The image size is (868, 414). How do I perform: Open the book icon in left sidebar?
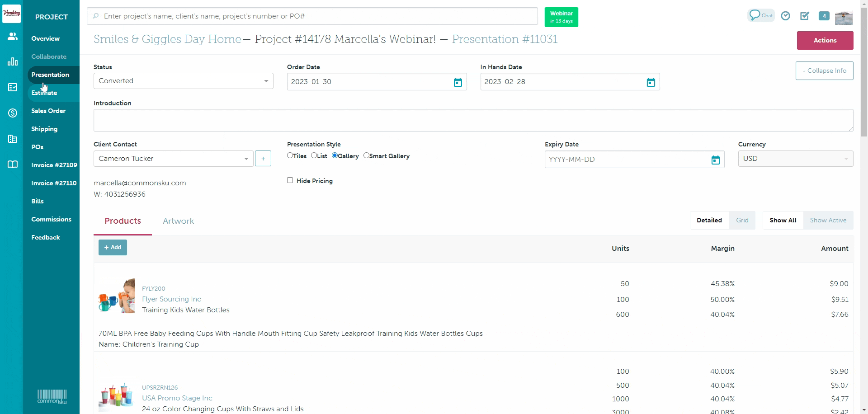point(13,165)
